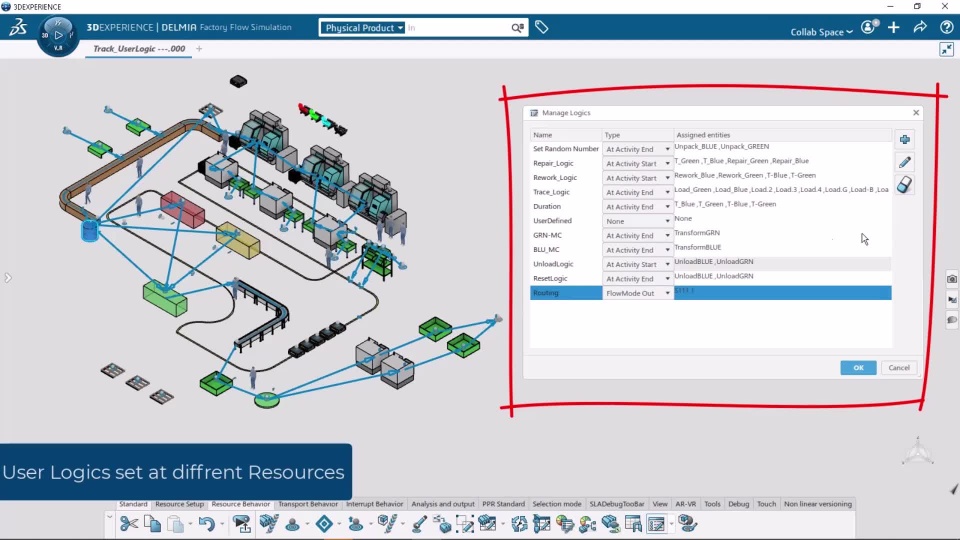This screenshot has height=540, width=960.
Task: Click the dashed-frame selection edit icon in toolbar
Action: point(465,524)
